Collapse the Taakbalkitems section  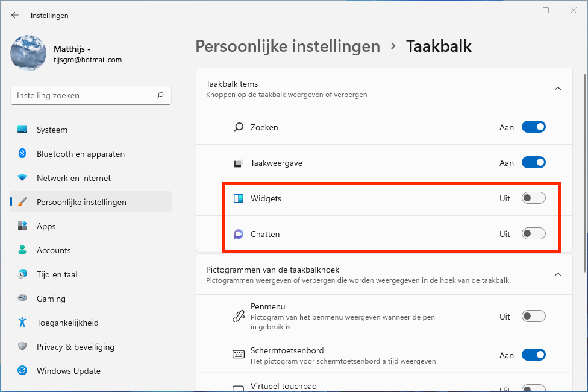pos(557,89)
